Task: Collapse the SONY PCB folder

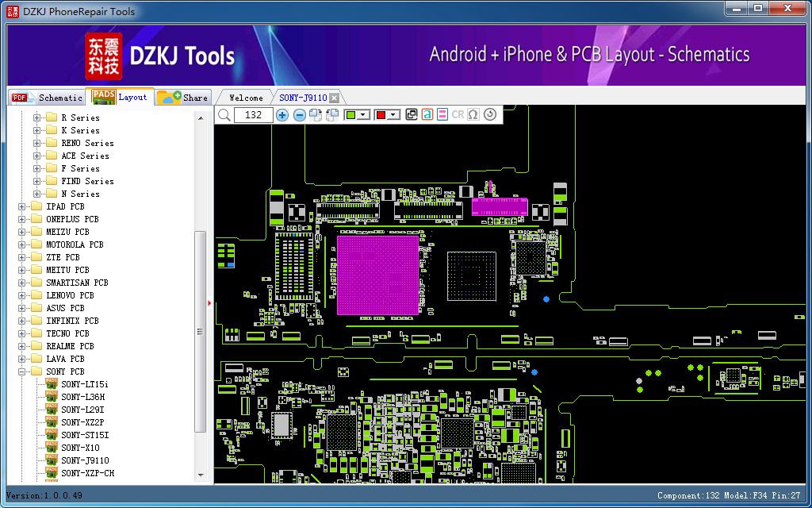Action: tap(21, 371)
